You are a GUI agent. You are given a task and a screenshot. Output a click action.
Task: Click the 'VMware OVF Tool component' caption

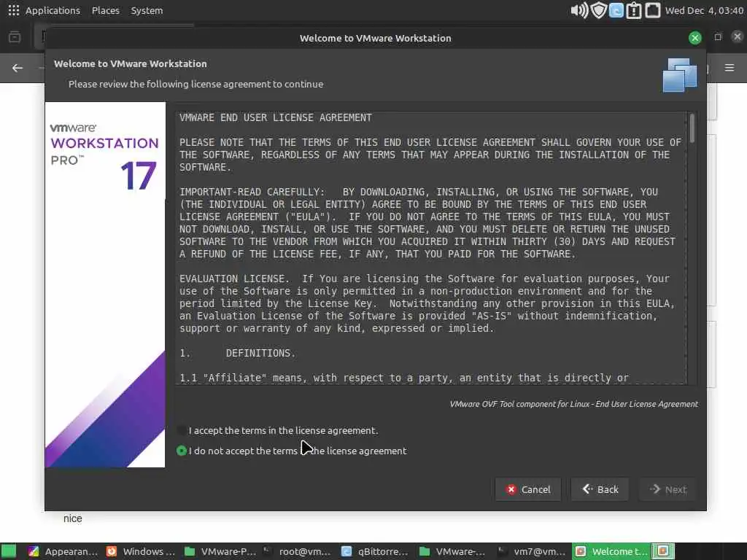(x=573, y=404)
